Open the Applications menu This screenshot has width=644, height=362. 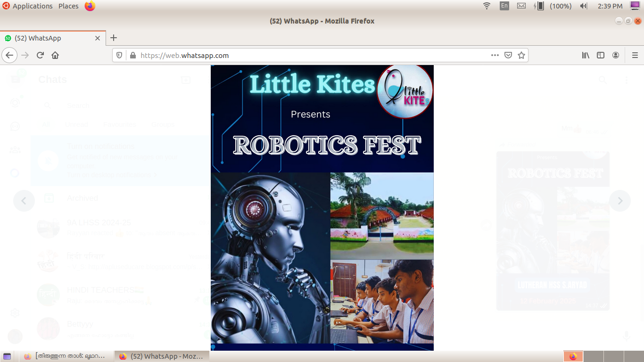click(32, 6)
